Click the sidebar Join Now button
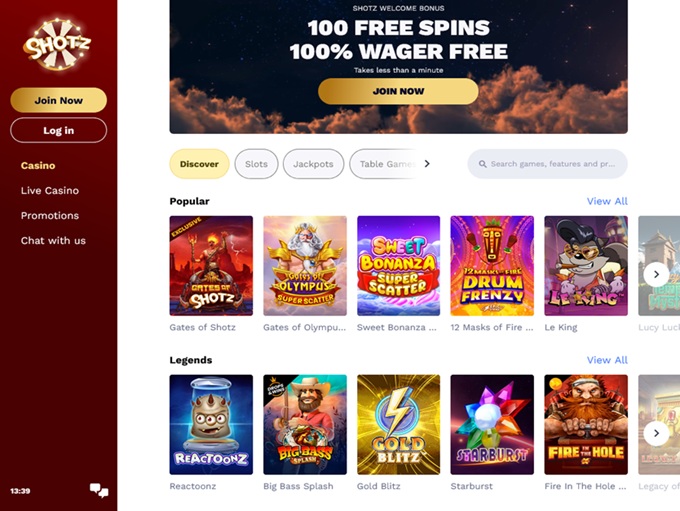The image size is (680, 511). pos(59,100)
